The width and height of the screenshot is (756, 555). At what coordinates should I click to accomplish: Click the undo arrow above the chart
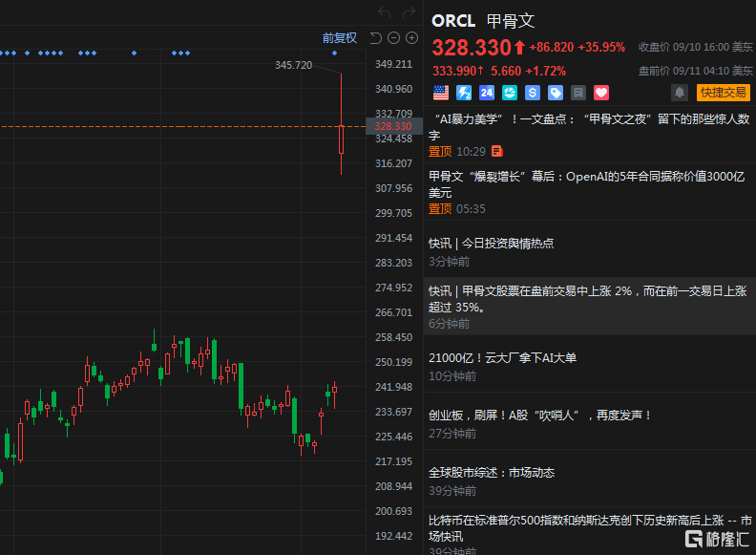pos(385,12)
